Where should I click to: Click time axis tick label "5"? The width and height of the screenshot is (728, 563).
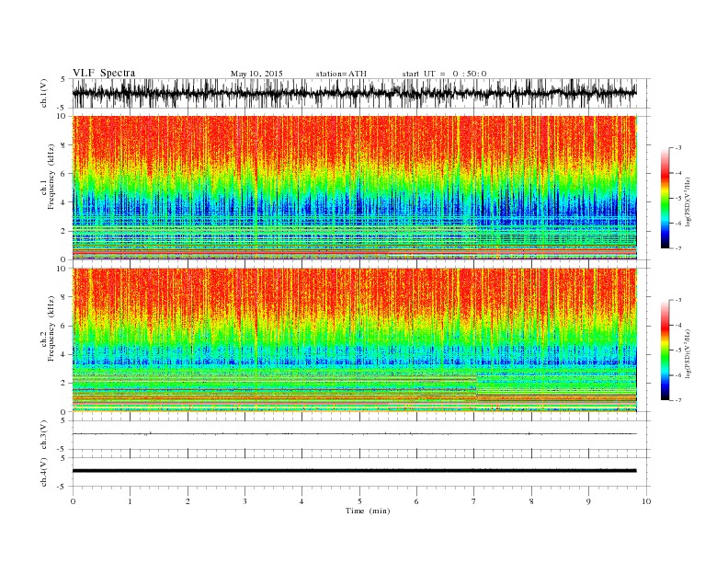click(x=359, y=501)
